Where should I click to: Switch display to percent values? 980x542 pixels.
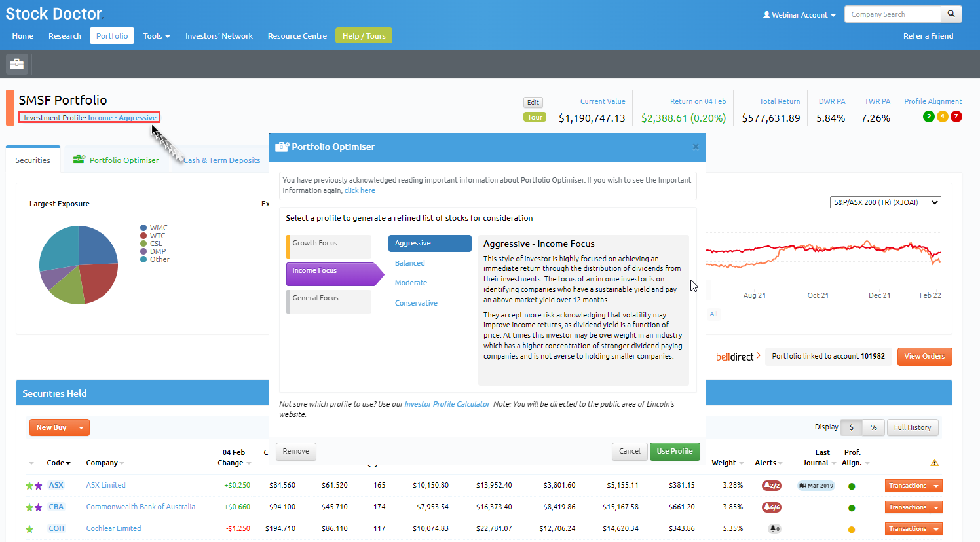[x=874, y=427]
